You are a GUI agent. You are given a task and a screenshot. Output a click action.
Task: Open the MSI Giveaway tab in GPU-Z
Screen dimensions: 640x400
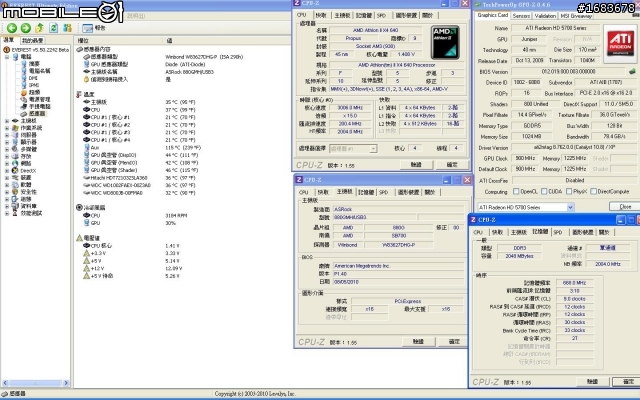[576, 16]
